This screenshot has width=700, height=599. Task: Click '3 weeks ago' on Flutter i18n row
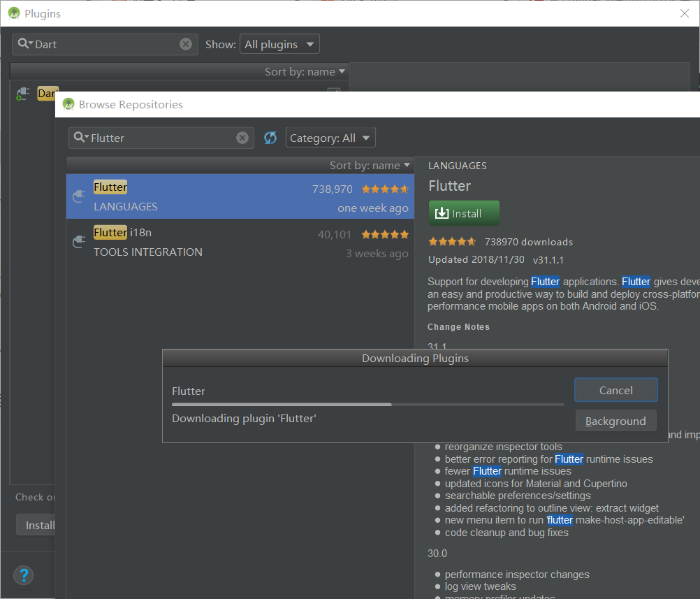[377, 253]
